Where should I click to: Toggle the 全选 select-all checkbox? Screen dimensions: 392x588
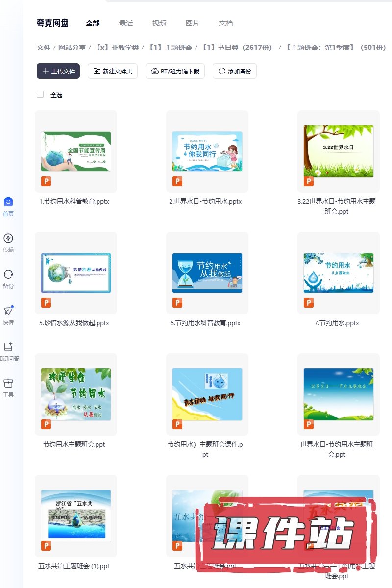40,95
